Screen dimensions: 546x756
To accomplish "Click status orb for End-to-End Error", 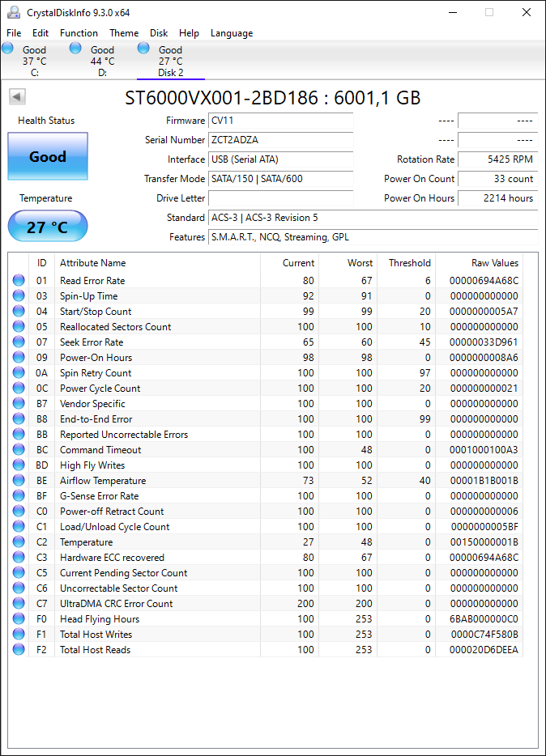I will pyautogui.click(x=19, y=419).
